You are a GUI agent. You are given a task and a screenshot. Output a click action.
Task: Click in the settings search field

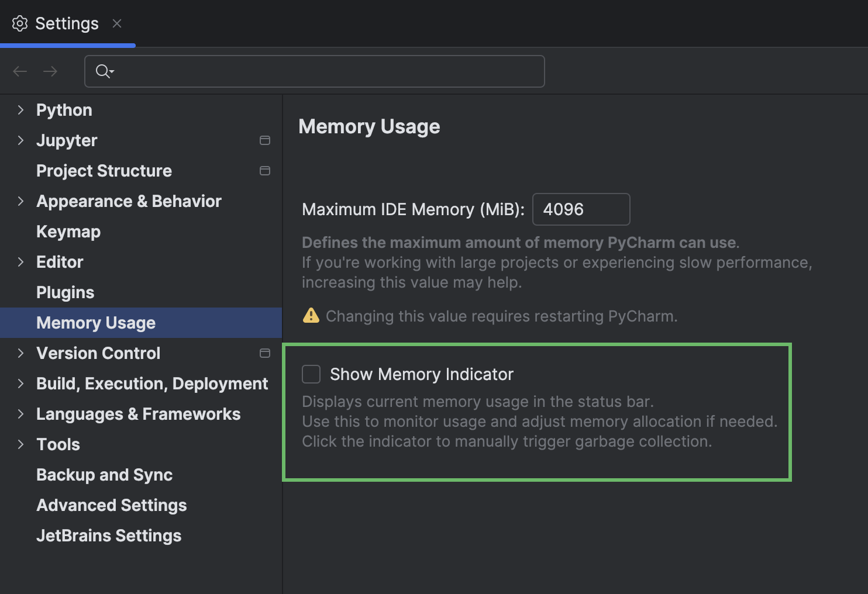coord(314,71)
